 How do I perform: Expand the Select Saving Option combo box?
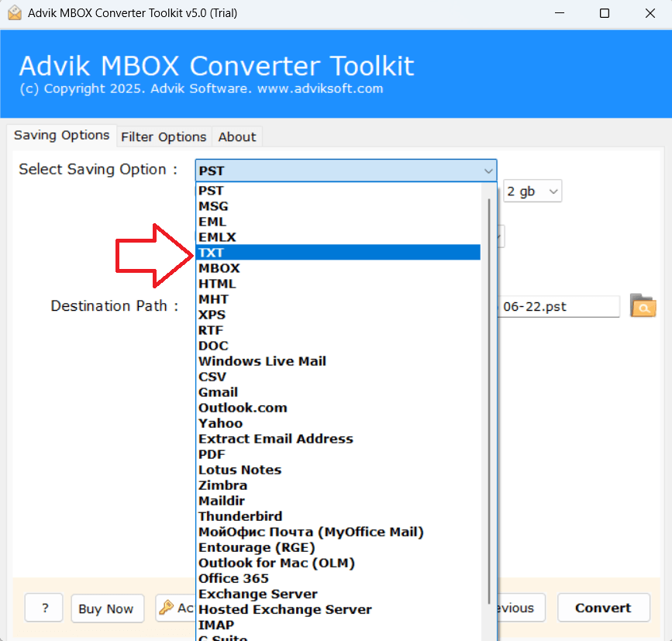[346, 171]
